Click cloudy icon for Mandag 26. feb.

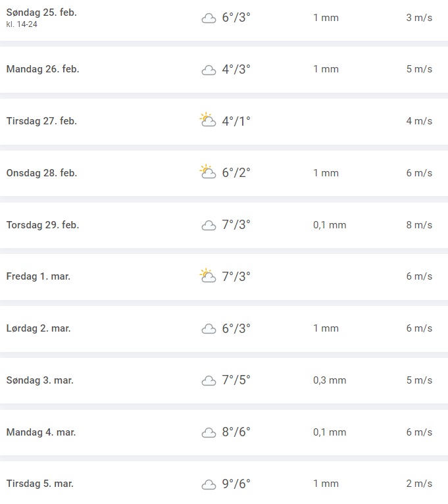tap(209, 70)
